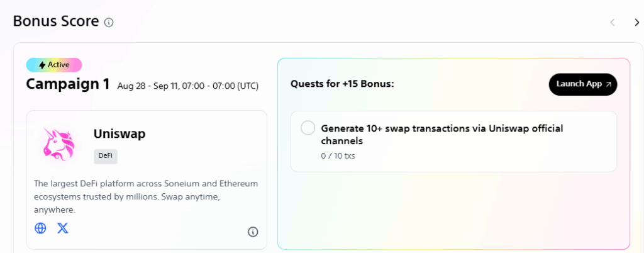
Task: Click the arrow icon inside Launch App
Action: click(608, 84)
